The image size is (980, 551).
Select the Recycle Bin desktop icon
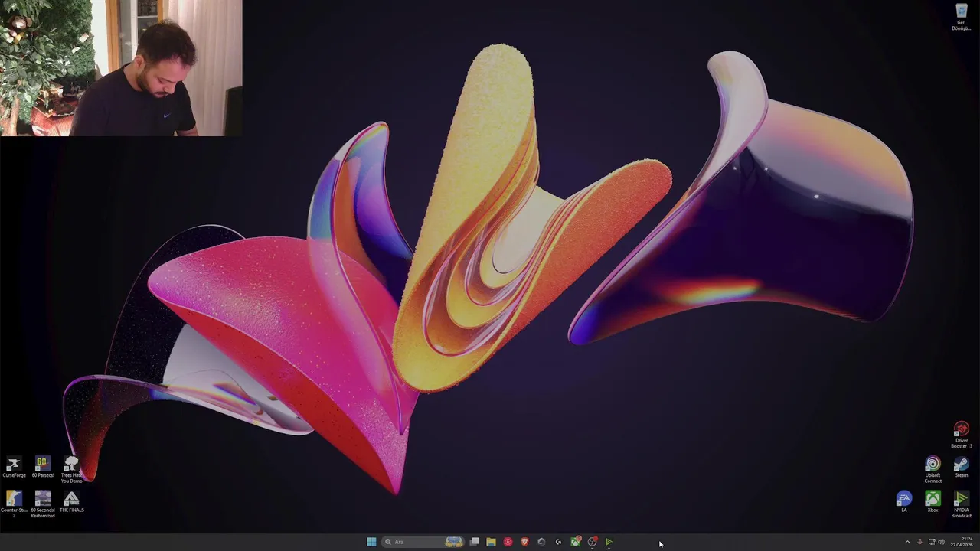coord(962,17)
